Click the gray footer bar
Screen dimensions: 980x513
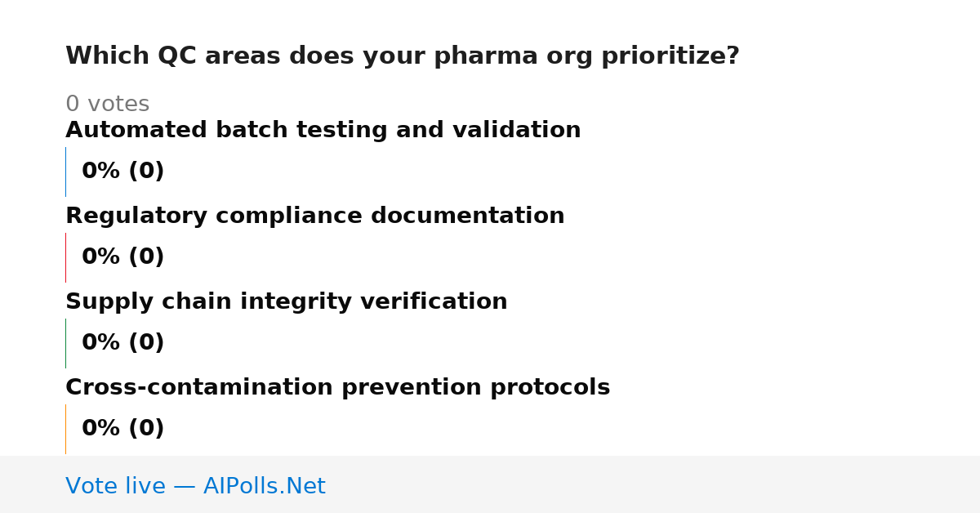coord(490,484)
